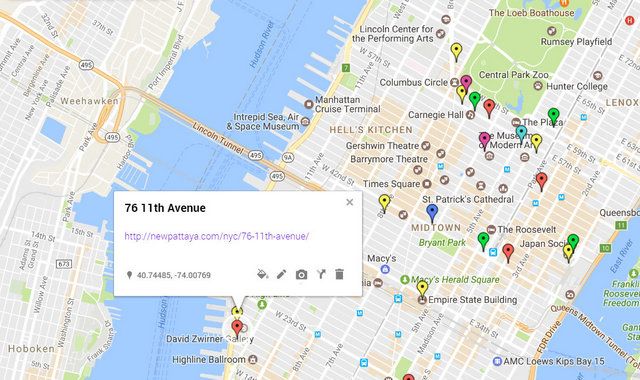Select the blue pin near St. Patrick's Cathedral
This screenshot has height=380, width=640.
[432, 213]
